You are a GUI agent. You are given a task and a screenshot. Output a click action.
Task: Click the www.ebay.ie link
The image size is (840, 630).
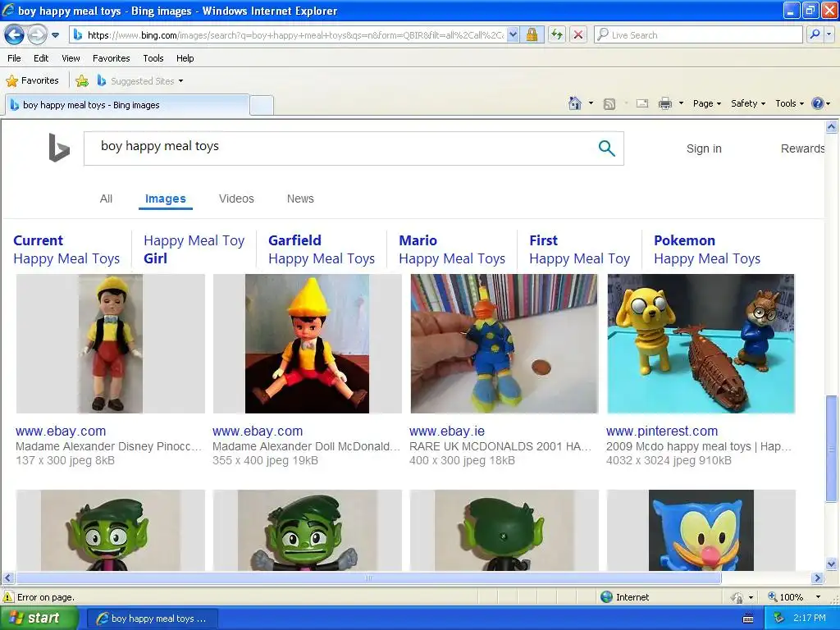tap(447, 431)
